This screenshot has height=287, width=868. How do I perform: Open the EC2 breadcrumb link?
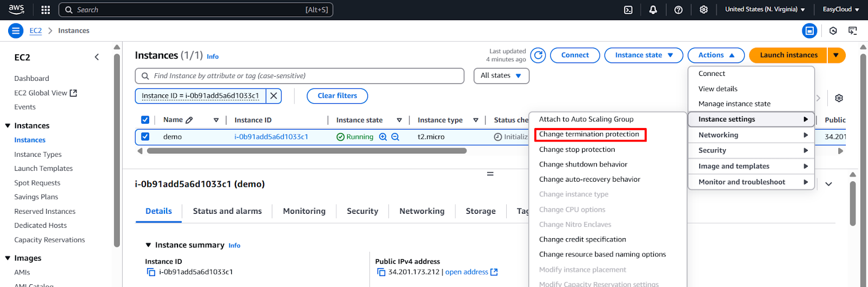point(35,31)
